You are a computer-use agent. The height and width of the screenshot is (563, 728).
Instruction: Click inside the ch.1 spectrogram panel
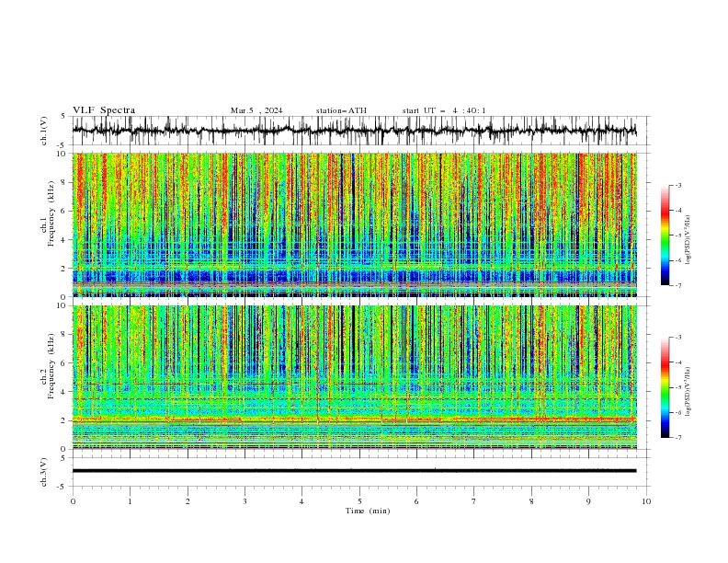coord(354,224)
